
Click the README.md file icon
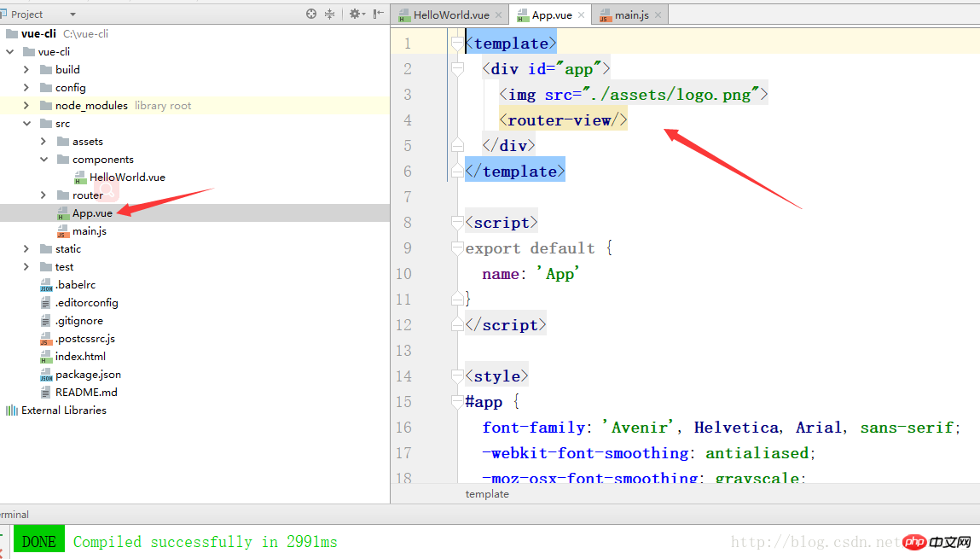click(45, 393)
